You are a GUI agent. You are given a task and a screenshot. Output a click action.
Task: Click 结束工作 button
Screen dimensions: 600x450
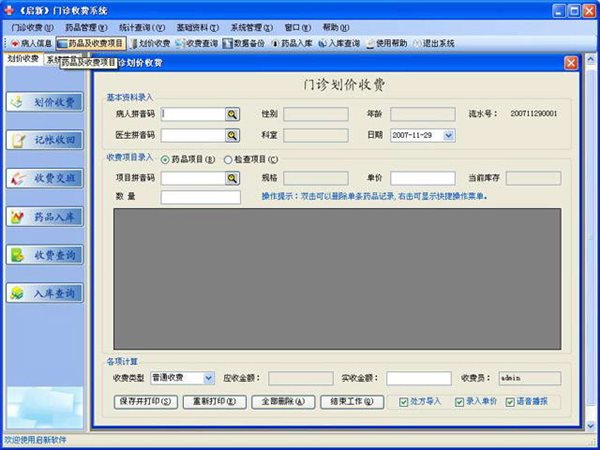click(x=352, y=402)
